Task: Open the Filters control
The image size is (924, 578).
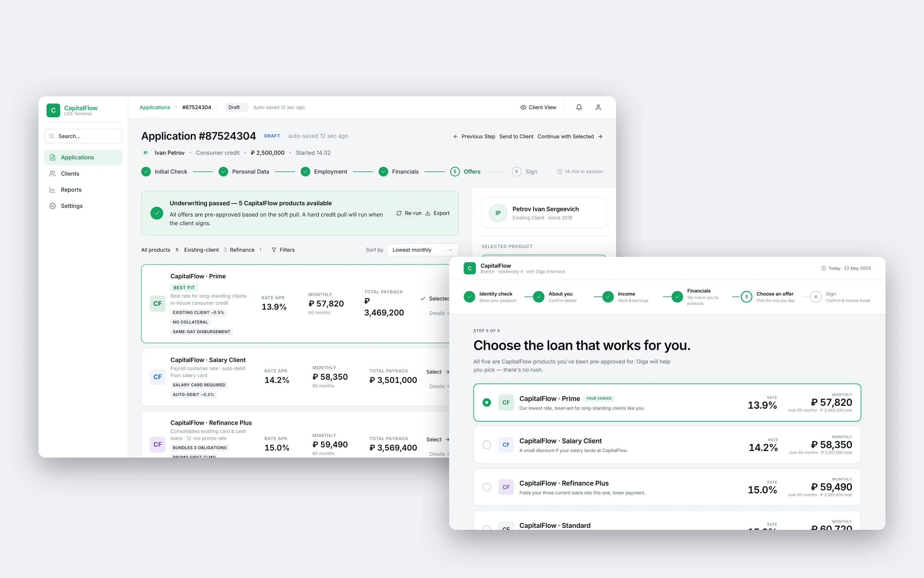Action: click(283, 250)
